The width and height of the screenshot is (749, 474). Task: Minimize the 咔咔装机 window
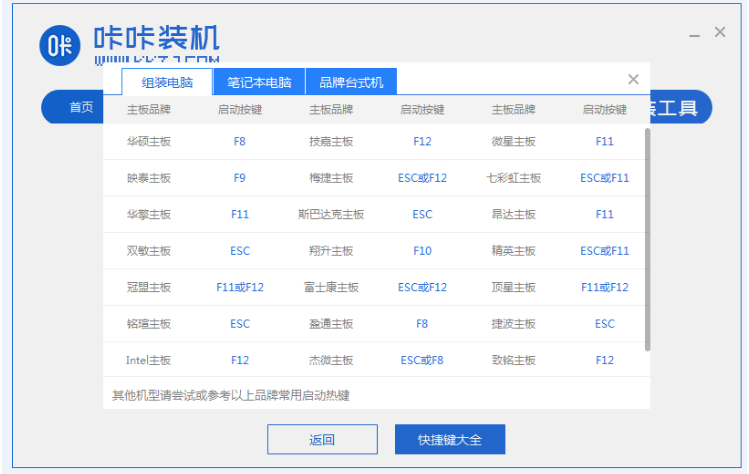pos(694,33)
